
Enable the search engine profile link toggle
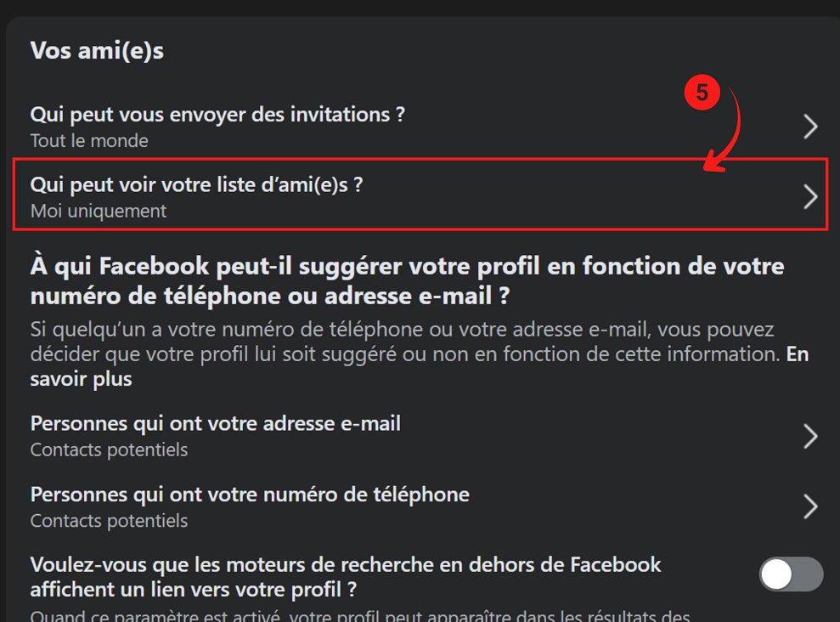point(792,575)
